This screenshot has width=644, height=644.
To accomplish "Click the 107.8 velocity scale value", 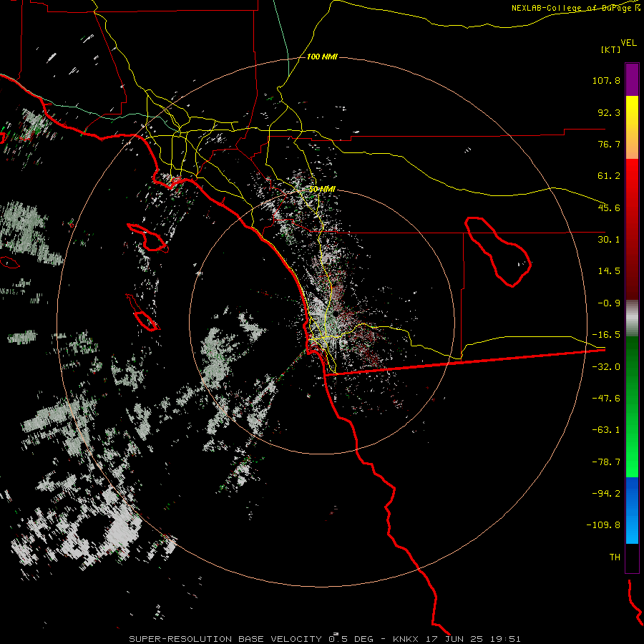I will tap(606, 80).
